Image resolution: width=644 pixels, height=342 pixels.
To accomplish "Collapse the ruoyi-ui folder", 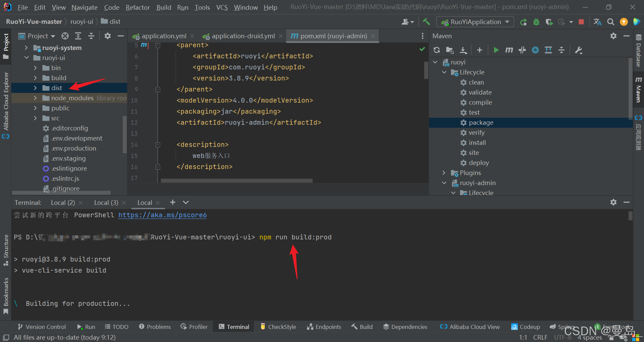I will pyautogui.click(x=26, y=58).
